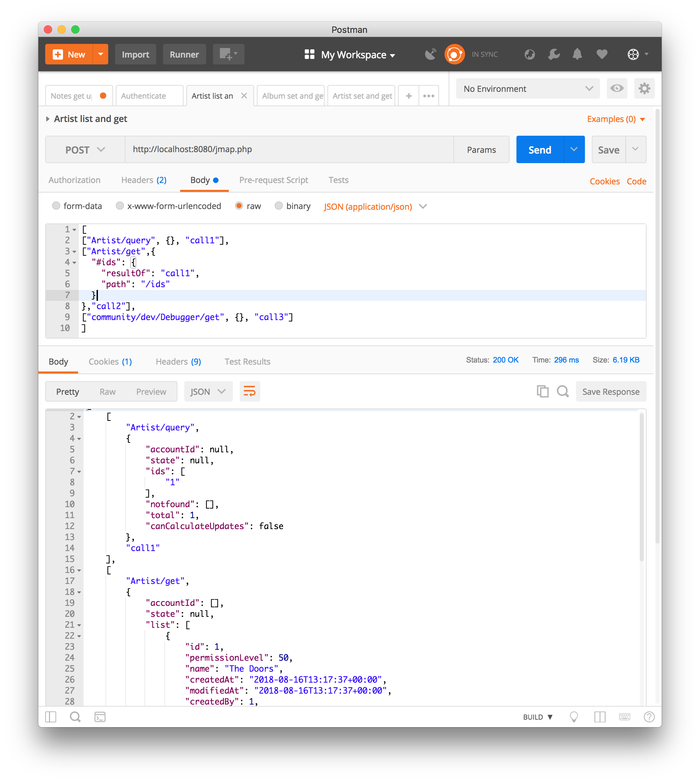Open the Send button dropdown arrow
The image size is (700, 782).
pos(574,149)
